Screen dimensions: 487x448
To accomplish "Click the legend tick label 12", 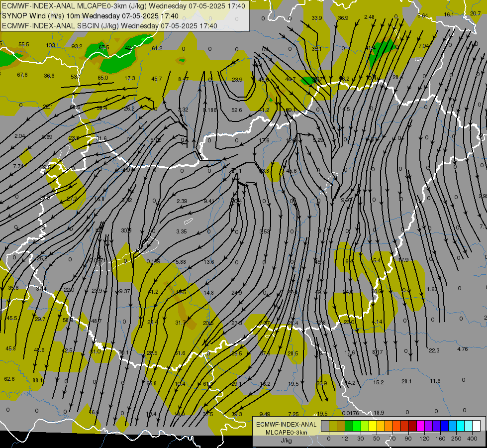I will click(345, 439).
